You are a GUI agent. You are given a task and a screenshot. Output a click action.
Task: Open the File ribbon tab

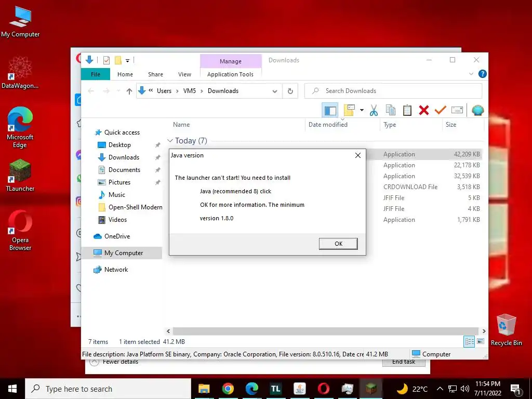[96, 74]
